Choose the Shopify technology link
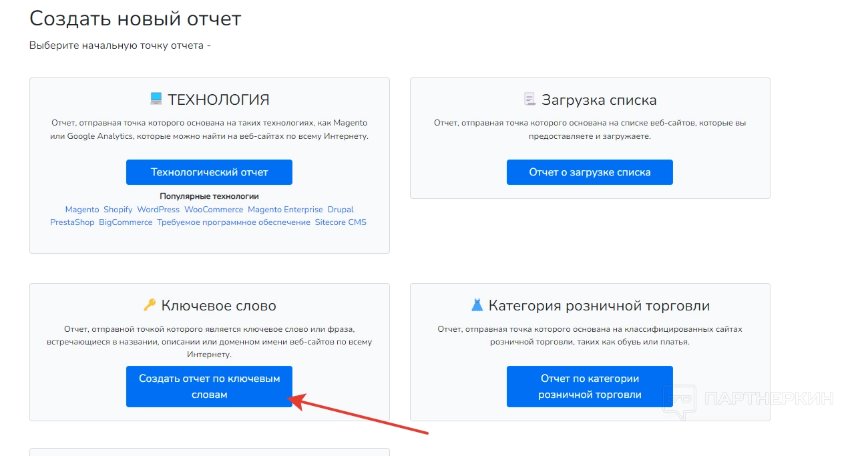868x456 pixels. (118, 210)
